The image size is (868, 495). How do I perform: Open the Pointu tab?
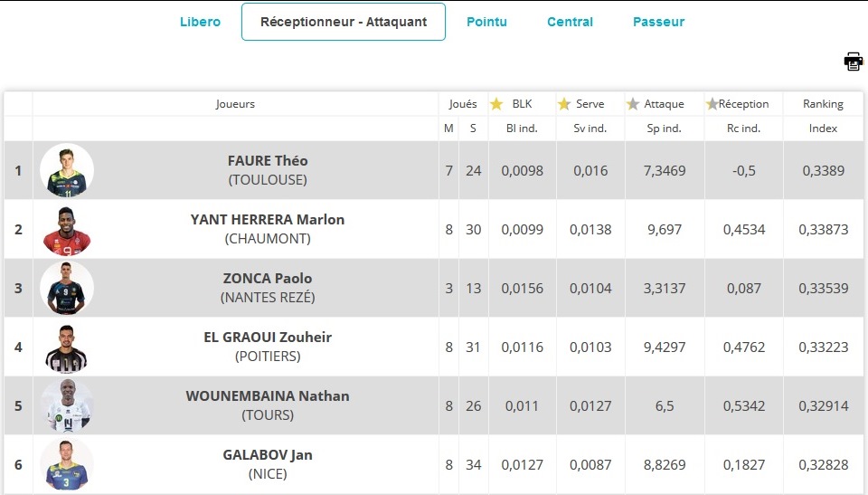[486, 23]
